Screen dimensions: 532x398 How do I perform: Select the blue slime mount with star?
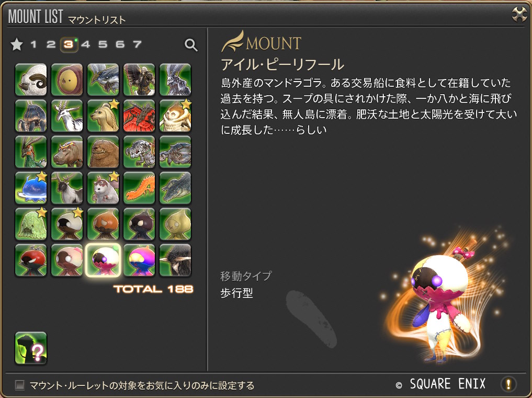tap(31, 188)
